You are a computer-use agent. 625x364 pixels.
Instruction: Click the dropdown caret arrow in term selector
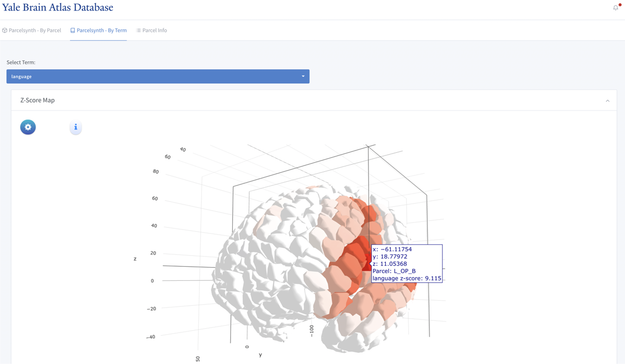pos(303,76)
